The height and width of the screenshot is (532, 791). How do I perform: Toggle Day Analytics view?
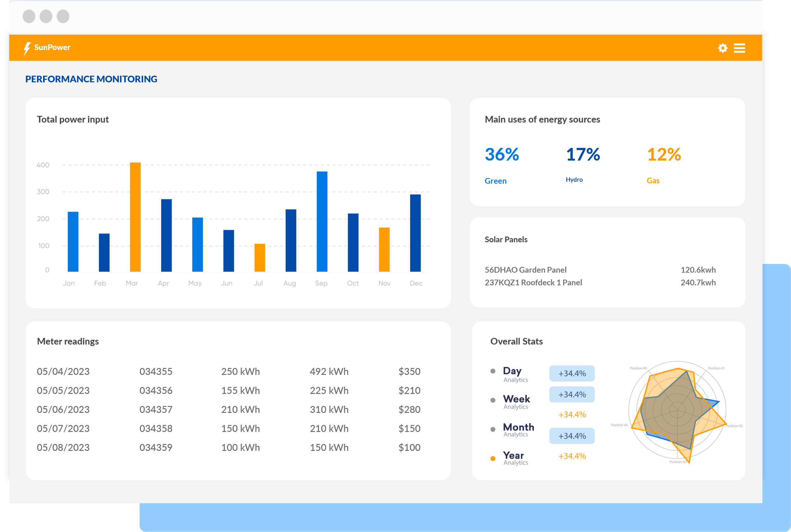pos(513,374)
